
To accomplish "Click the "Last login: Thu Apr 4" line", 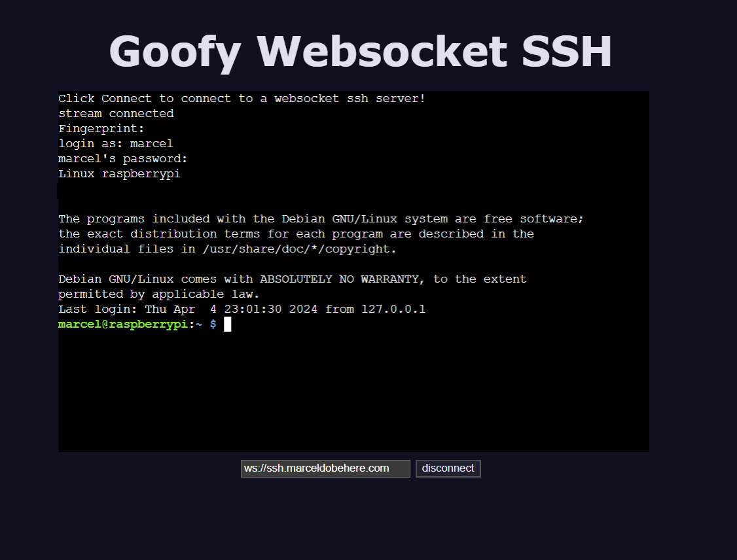I will pos(242,309).
